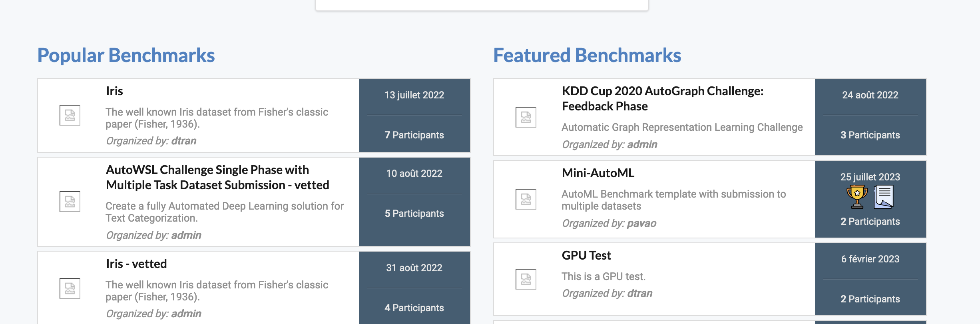Click the 3 Participants count

870,135
